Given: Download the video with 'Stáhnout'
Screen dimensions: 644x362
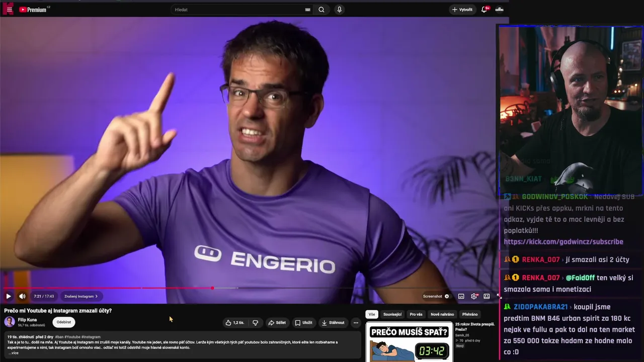Looking at the screenshot, I should pos(333,323).
